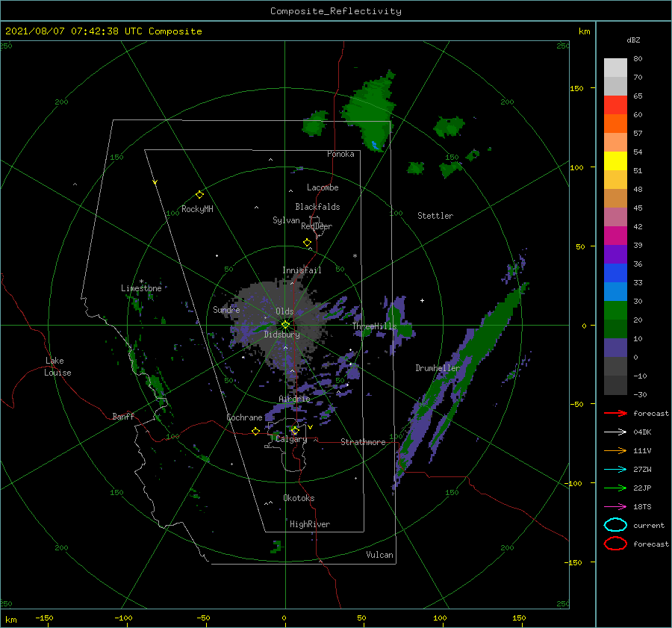Click the white 04DK arrow in legend
The height and width of the screenshot is (628, 672).
coord(615,432)
